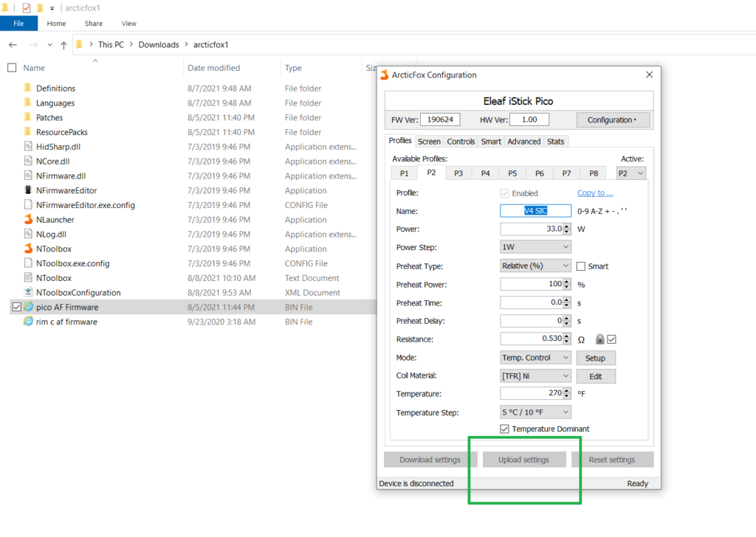Click the Explorer up-one-level arrow
The width and height of the screenshot is (756, 537).
tap(63, 45)
